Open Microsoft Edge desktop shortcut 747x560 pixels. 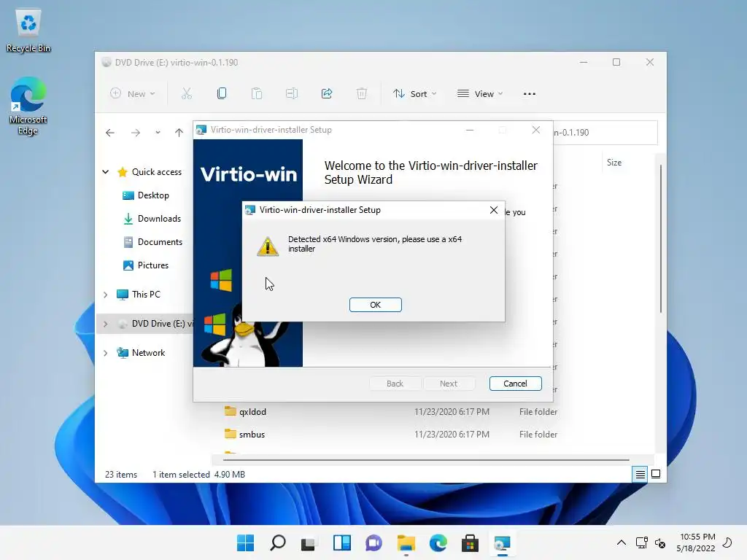(x=28, y=106)
